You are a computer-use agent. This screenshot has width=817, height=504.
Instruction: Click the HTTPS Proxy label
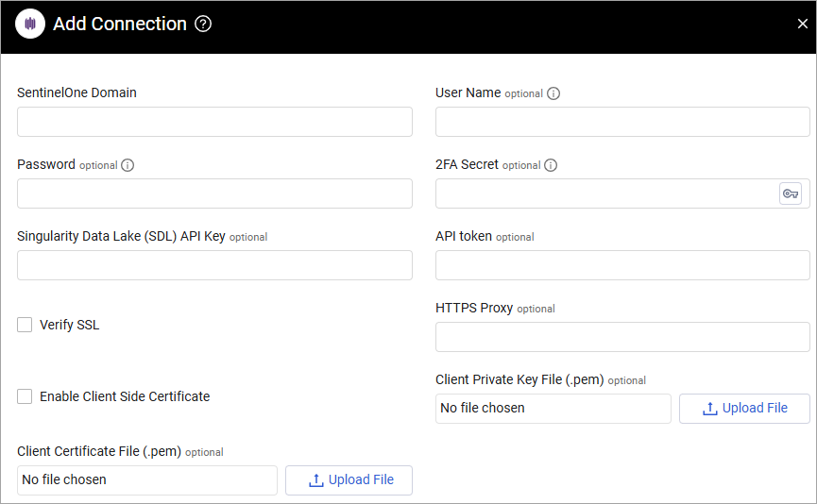click(474, 309)
